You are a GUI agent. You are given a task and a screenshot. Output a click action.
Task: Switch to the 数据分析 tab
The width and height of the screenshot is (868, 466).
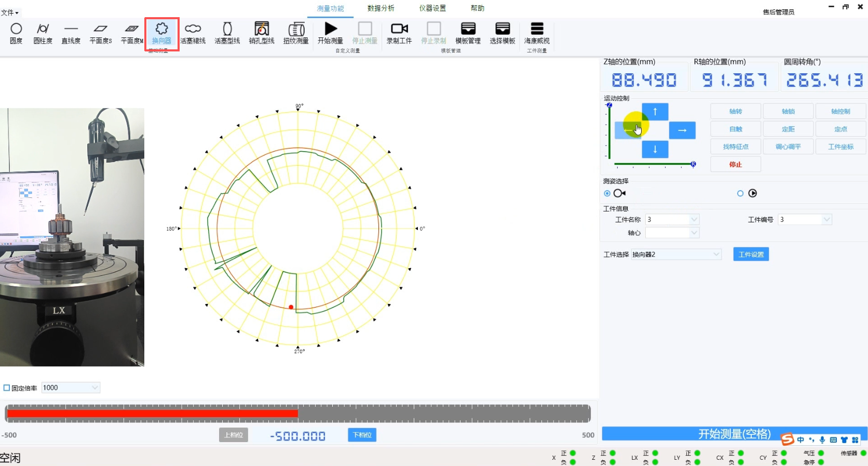(x=381, y=8)
